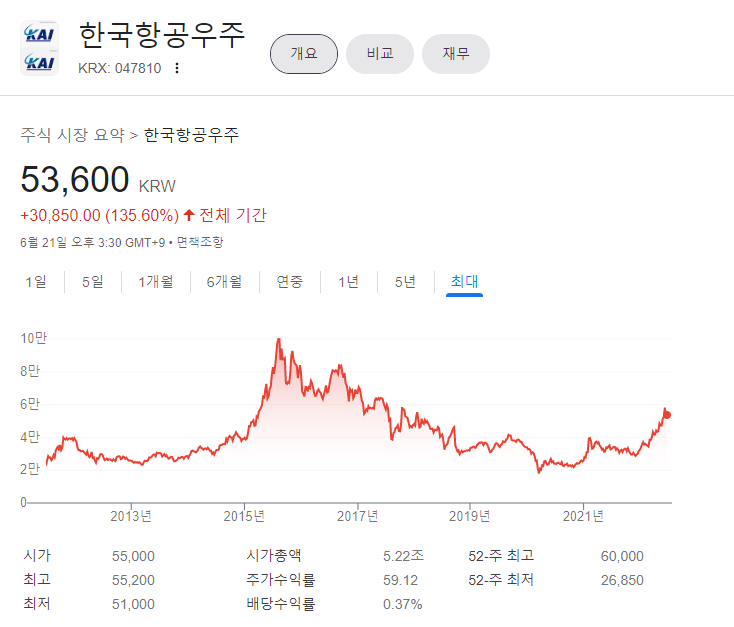The height and width of the screenshot is (627, 734).
Task: Click the 6만 y-axis label
Action: pos(30,404)
